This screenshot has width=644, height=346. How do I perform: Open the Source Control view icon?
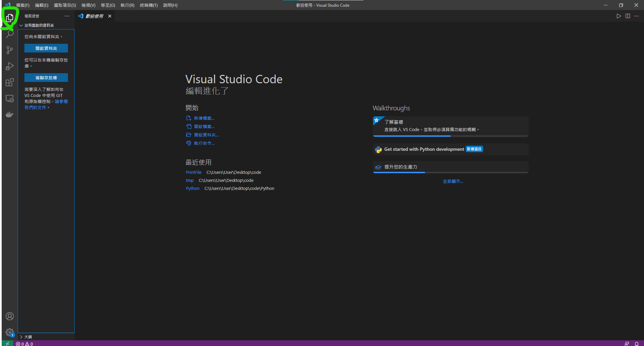[x=10, y=50]
